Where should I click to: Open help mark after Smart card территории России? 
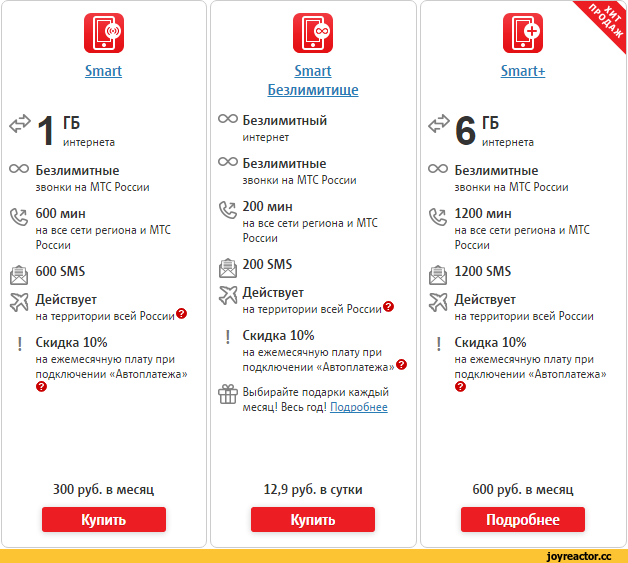click(x=181, y=313)
